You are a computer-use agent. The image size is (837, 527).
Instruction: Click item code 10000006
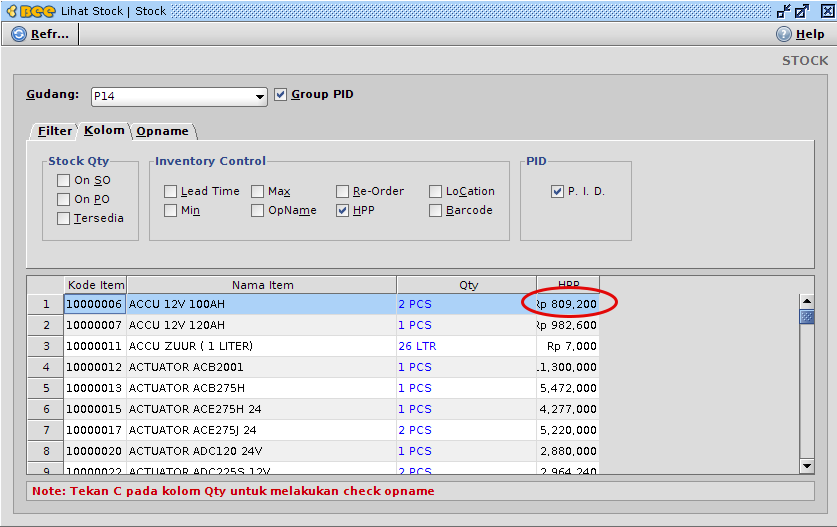click(95, 304)
